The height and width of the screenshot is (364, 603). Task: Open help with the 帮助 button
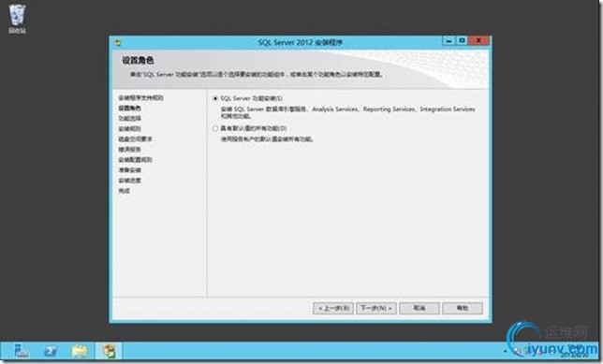tap(463, 308)
